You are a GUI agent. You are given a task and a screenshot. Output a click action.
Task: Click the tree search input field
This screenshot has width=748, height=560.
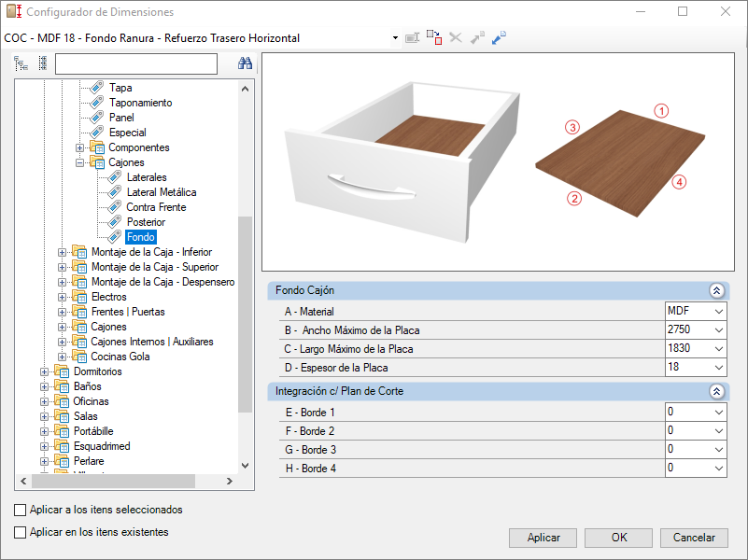pyautogui.click(x=136, y=63)
